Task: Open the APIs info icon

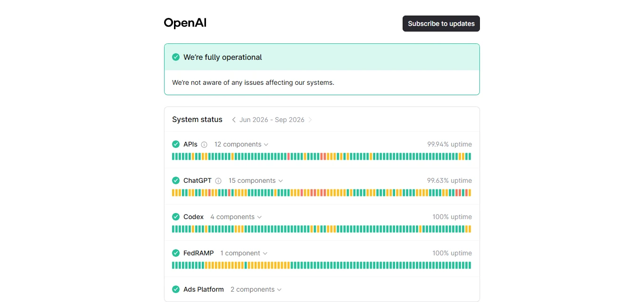Action: [204, 145]
